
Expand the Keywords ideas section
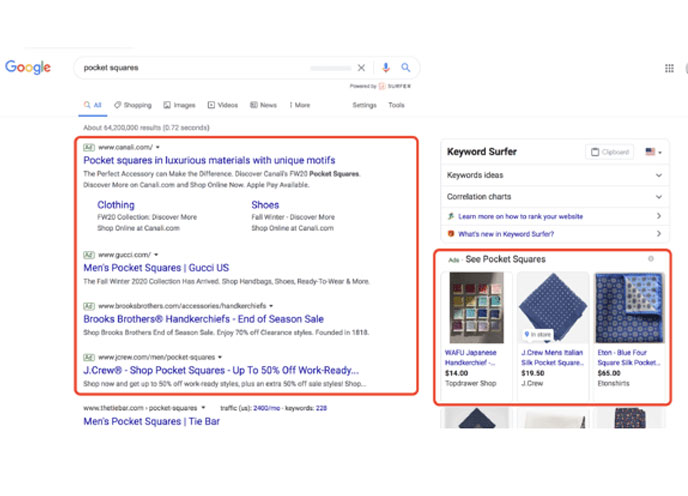click(x=554, y=175)
